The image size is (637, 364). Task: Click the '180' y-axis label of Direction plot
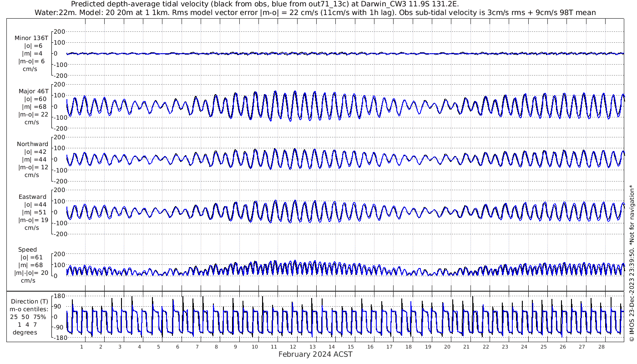[59, 296]
